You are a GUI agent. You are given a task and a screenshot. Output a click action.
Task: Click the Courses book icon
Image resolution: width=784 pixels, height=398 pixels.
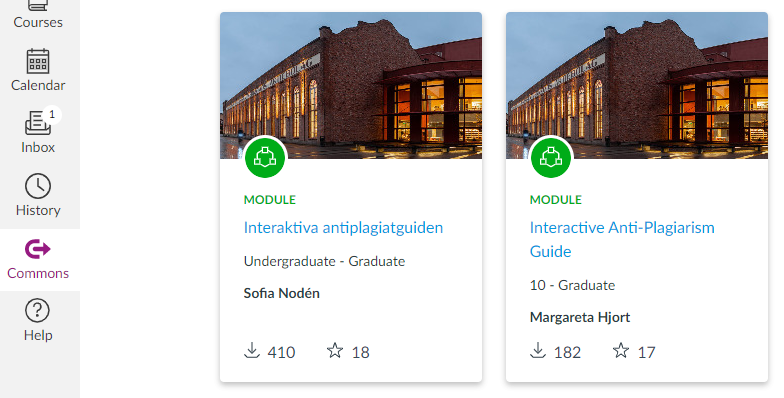[38, 6]
